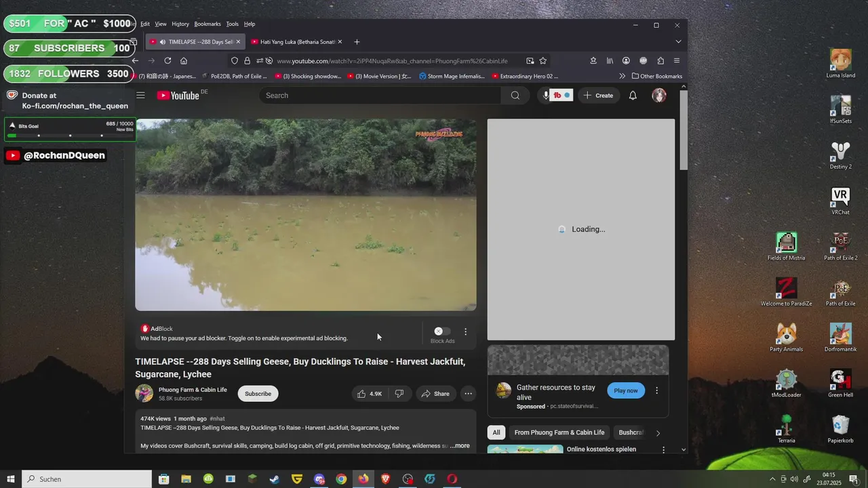Click the Create button
Screen dimensions: 868x488
pos(598,96)
